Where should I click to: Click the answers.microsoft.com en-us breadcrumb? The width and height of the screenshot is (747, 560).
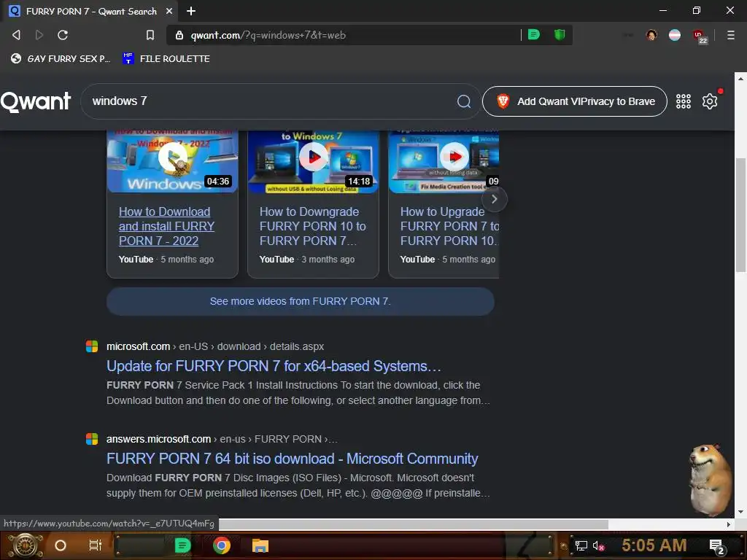(x=222, y=438)
